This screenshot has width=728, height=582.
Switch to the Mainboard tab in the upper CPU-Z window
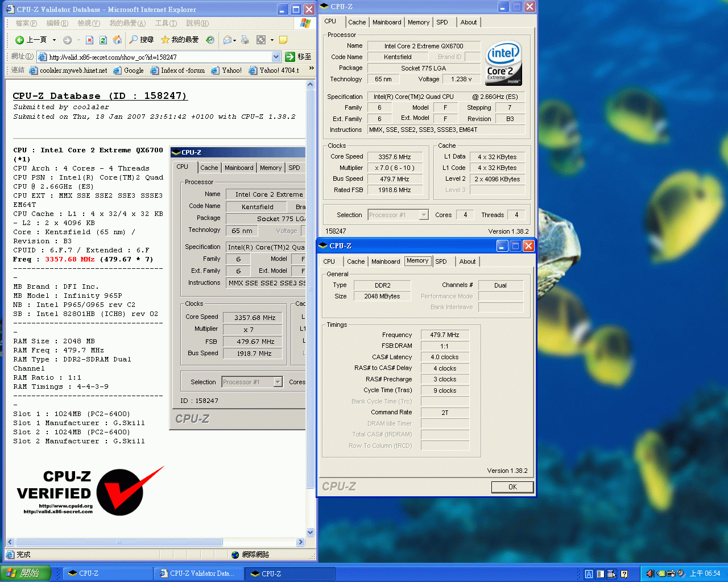pyautogui.click(x=387, y=22)
